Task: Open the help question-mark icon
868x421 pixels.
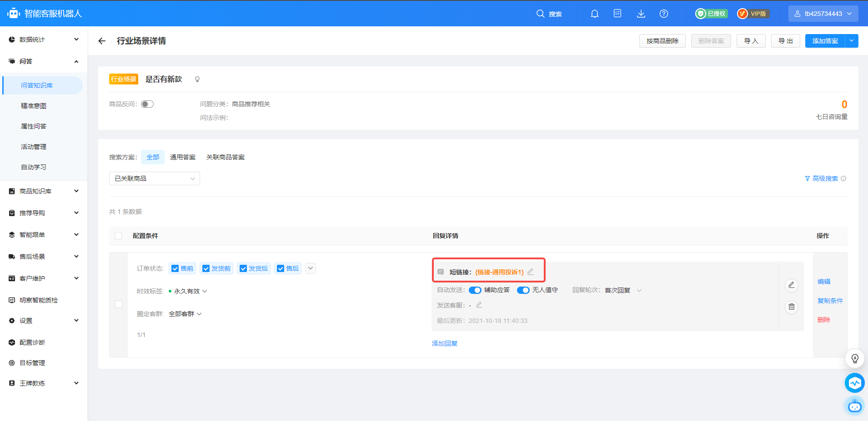Action: pyautogui.click(x=663, y=14)
